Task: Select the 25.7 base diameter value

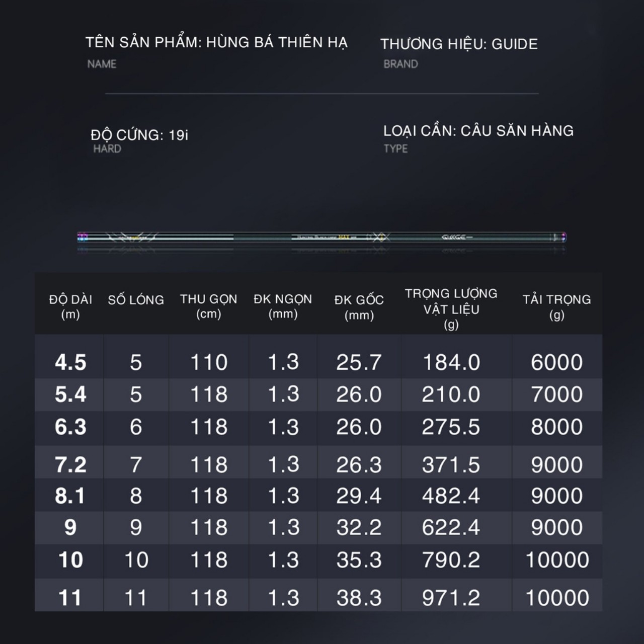Action: (359, 363)
